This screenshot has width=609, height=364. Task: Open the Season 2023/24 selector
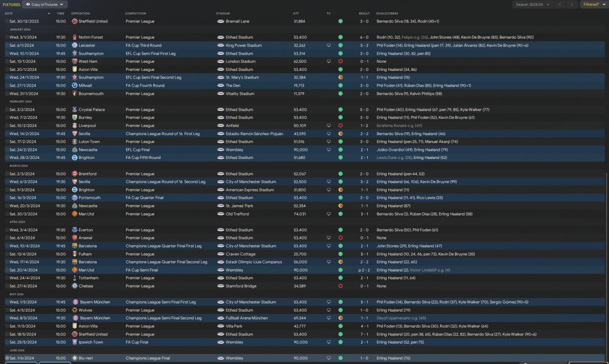pos(532,4)
